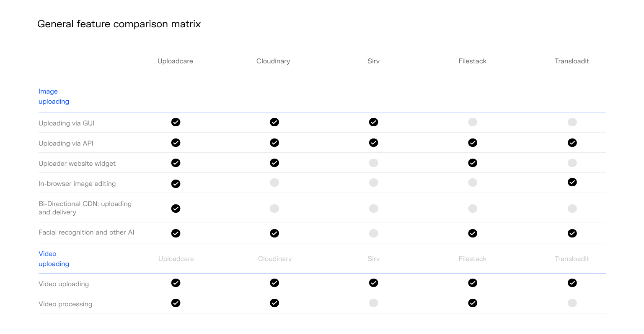Click the General feature comparison matrix heading
Screen dimensions: 644x334
coord(119,24)
